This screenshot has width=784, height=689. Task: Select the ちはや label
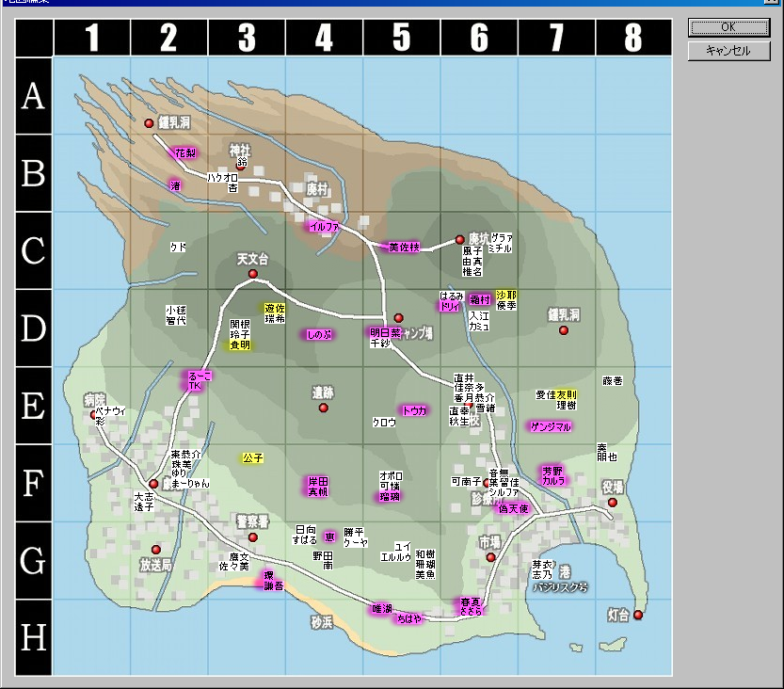pyautogui.click(x=409, y=619)
